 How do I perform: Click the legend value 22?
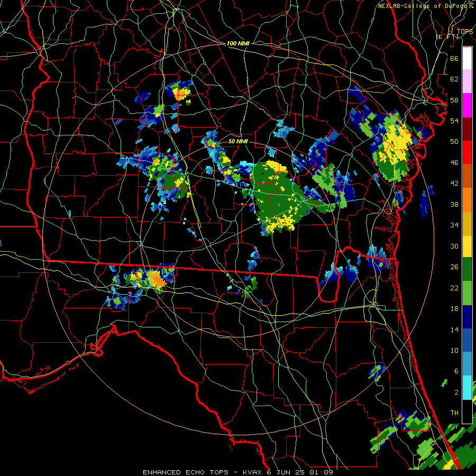click(x=454, y=288)
